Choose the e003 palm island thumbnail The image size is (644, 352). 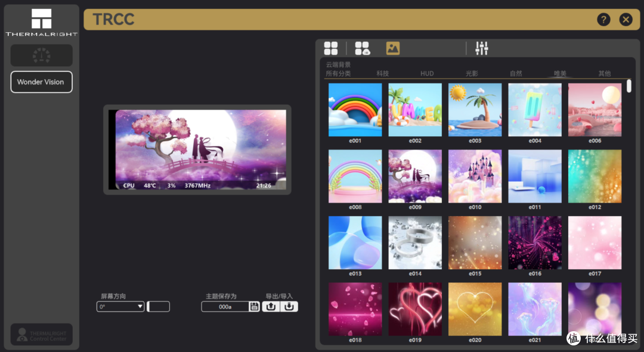(x=475, y=110)
